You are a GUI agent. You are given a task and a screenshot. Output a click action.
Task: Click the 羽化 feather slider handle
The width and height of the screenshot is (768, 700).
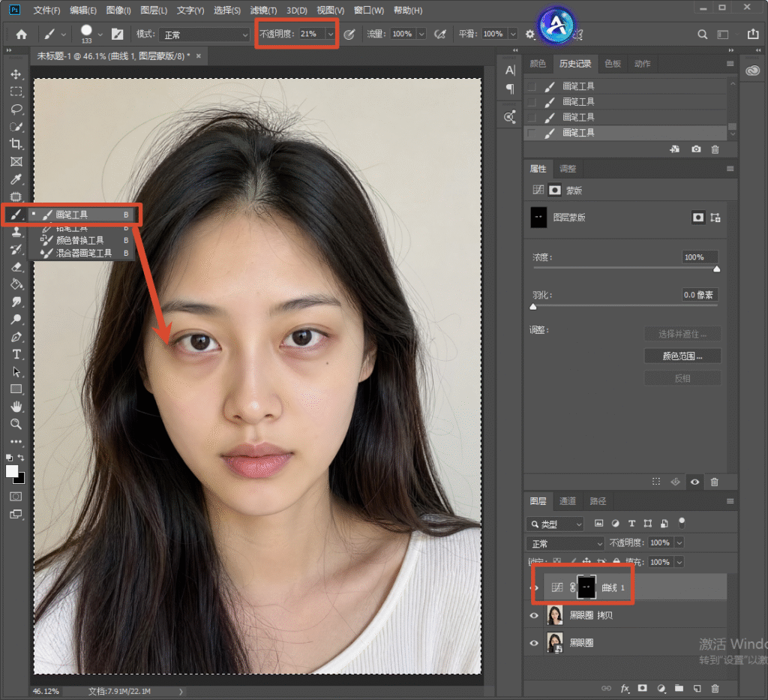[x=533, y=307]
